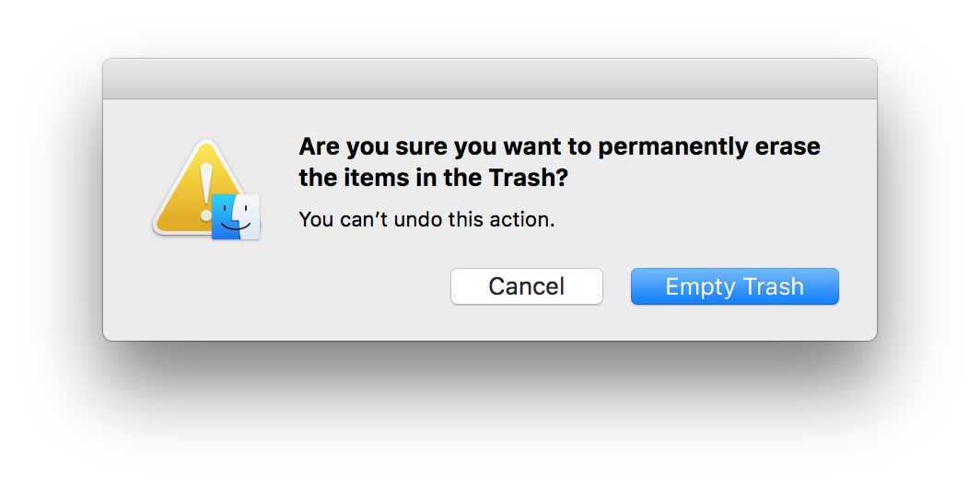Confirm with the Empty Trash button

tap(734, 286)
